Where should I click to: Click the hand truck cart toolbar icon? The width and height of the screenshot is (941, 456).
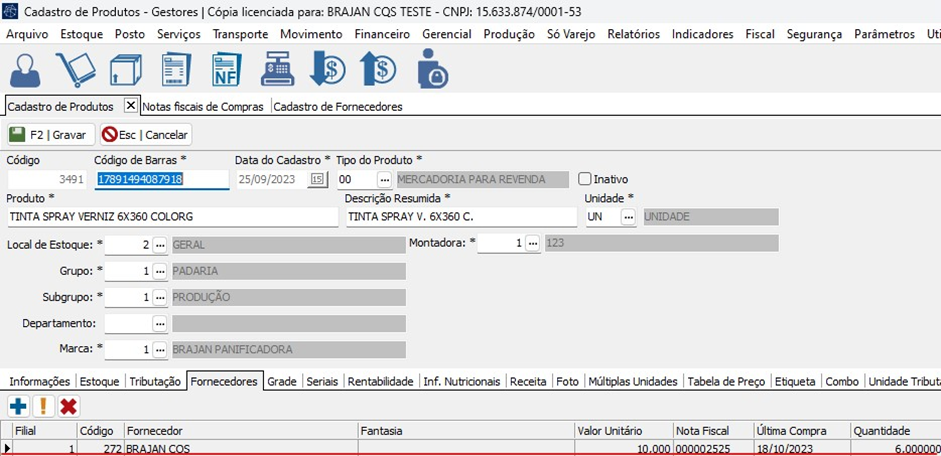pos(74,69)
